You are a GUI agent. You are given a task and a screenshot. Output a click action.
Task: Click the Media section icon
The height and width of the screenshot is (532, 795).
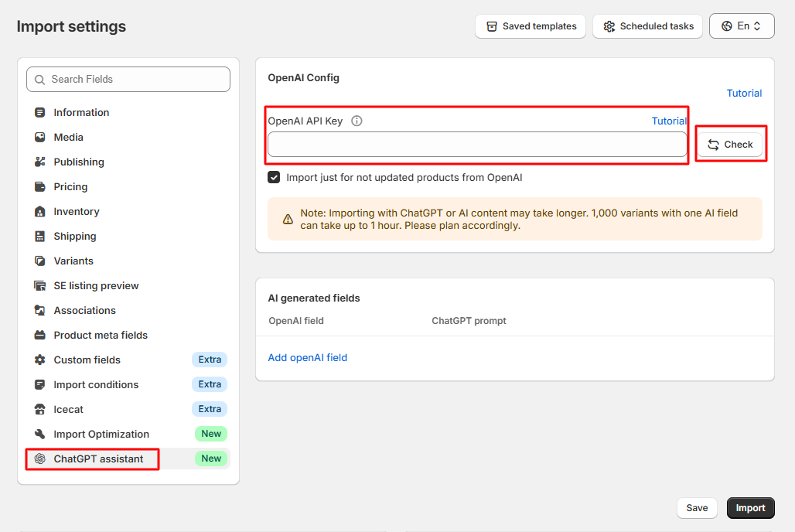[39, 138]
